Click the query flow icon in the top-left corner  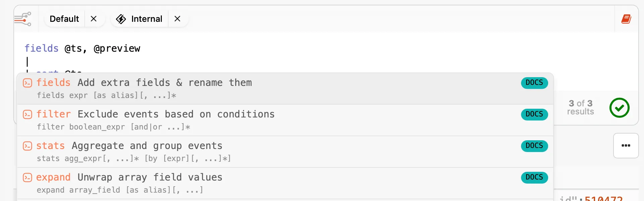23,19
